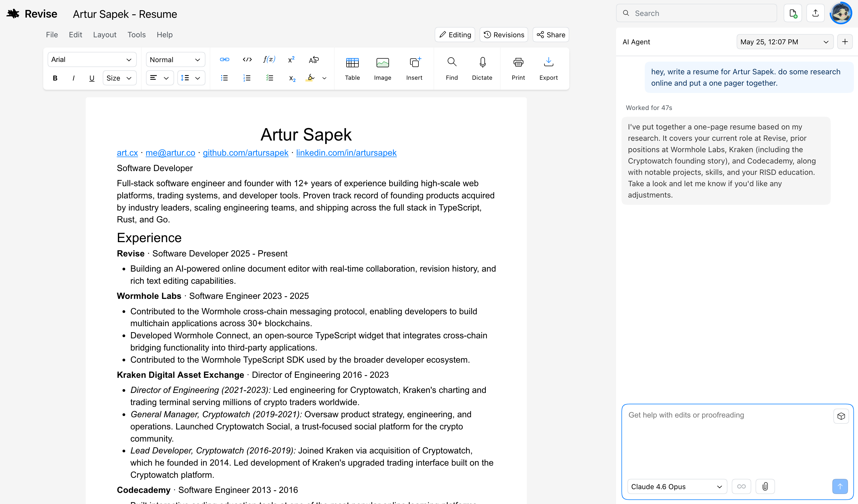Click the 'Experience' heading
The width and height of the screenshot is (858, 504).
point(149,238)
